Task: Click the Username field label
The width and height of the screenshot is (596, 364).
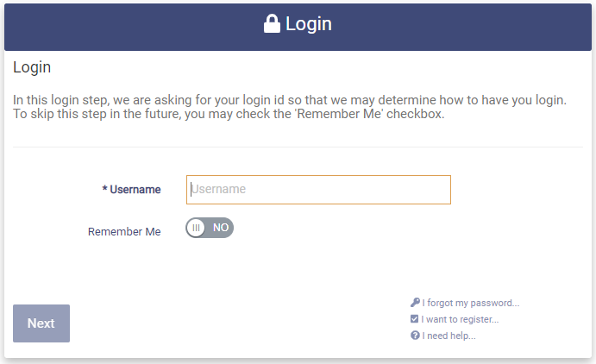Action: [x=135, y=190]
